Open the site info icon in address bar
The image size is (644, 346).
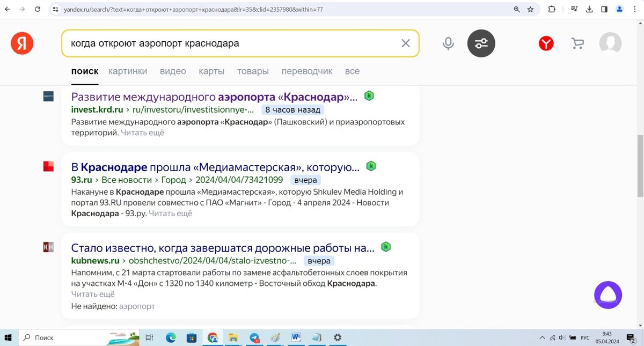[55, 9]
